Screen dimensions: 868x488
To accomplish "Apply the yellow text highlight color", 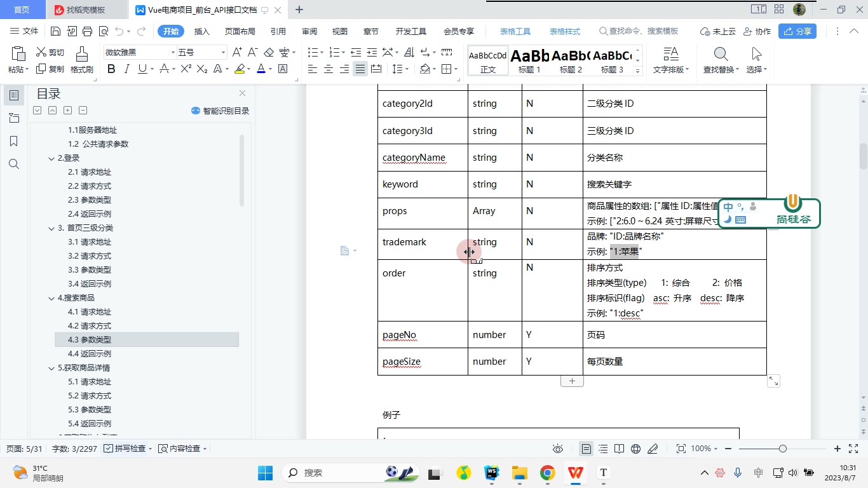I will 239,69.
